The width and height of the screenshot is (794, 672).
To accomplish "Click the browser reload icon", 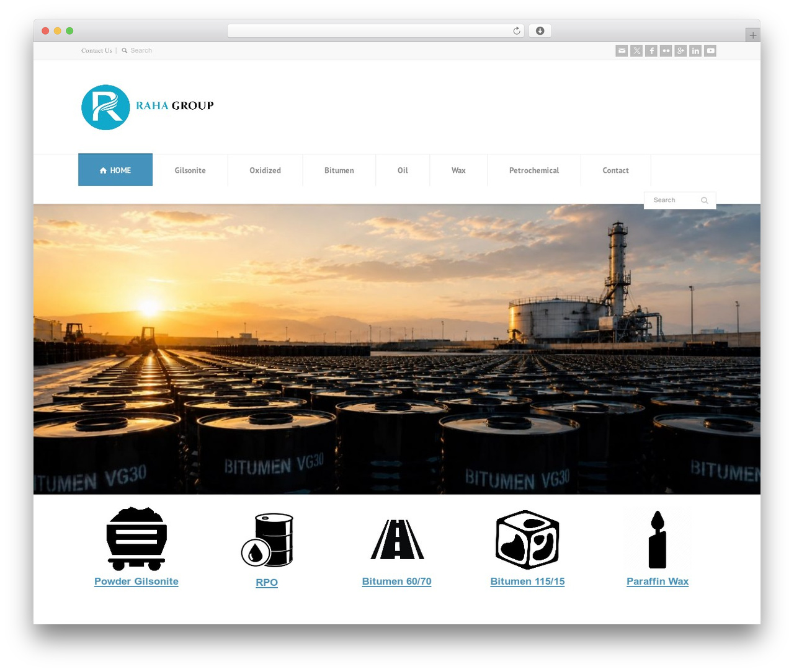I will coord(516,31).
